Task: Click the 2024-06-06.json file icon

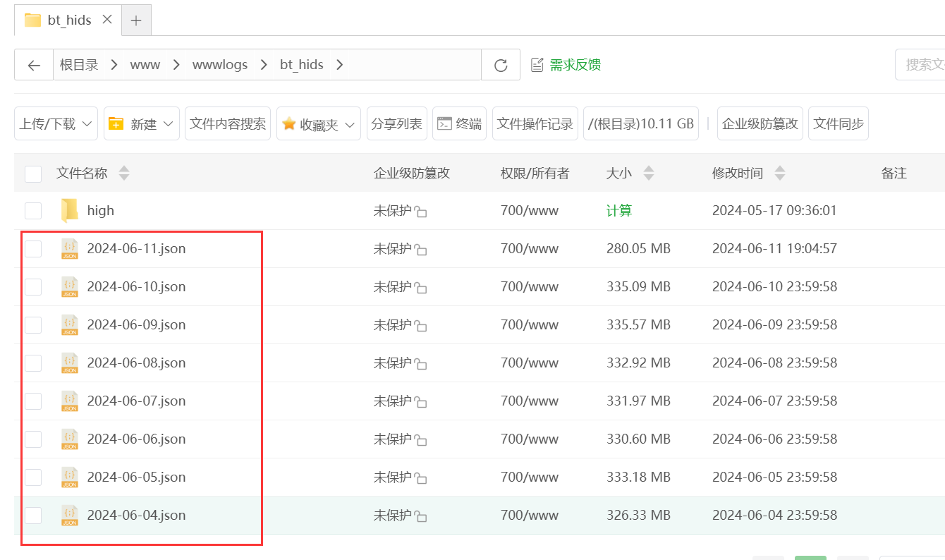Action: click(x=70, y=439)
